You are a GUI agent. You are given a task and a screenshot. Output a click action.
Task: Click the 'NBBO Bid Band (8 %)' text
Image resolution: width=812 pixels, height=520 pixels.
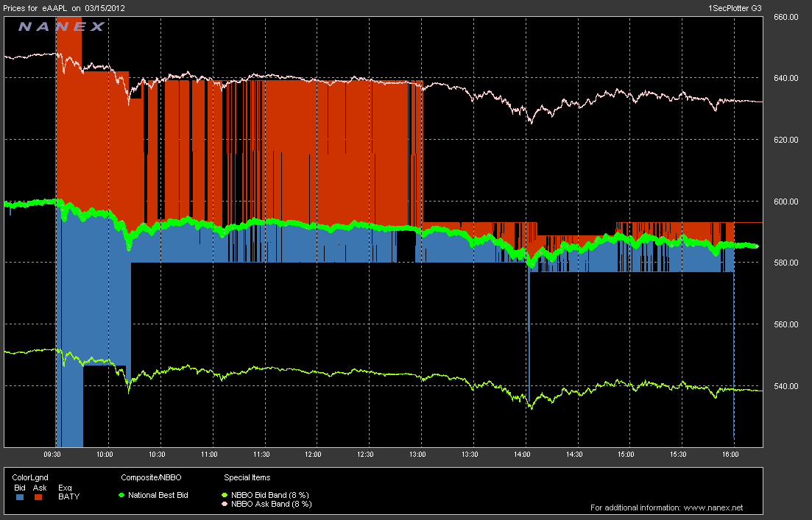point(269,495)
